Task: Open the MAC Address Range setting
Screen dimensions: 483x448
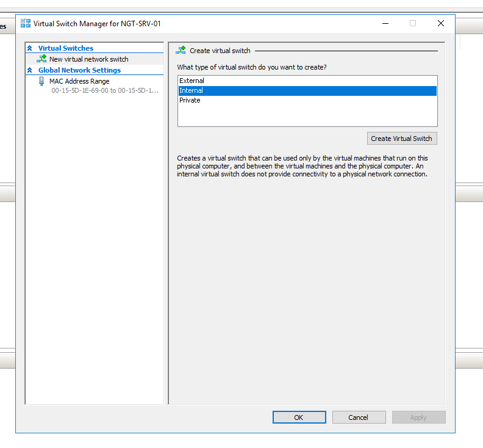Action: [x=79, y=81]
